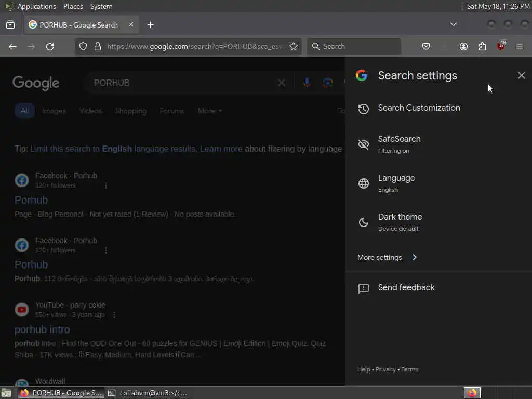Screen dimensions: 532x399
Task: Open options for YouTube party cokie result
Action: tap(114, 315)
